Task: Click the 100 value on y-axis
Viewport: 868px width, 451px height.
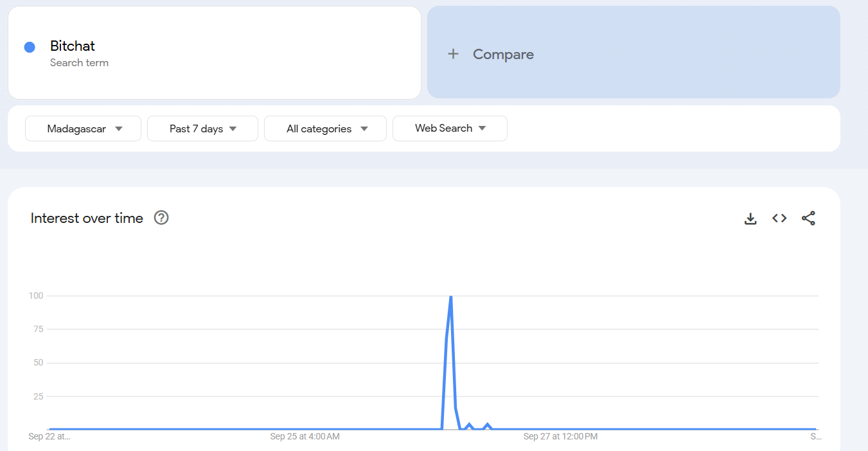Action: (x=35, y=296)
